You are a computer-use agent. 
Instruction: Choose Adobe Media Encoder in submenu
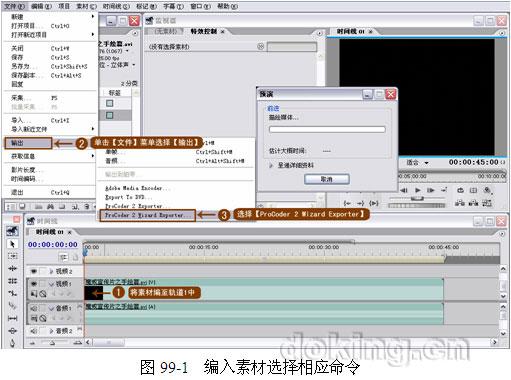pyautogui.click(x=137, y=188)
